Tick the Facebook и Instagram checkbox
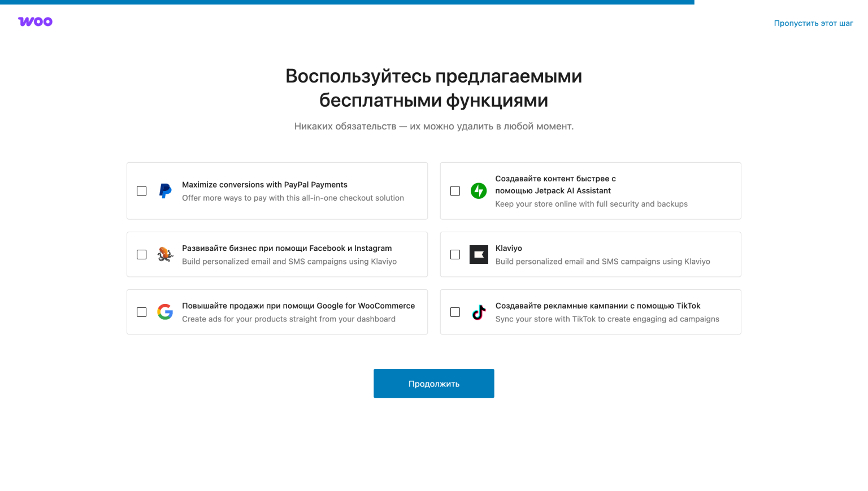This screenshot has height=491, width=868. 141,254
